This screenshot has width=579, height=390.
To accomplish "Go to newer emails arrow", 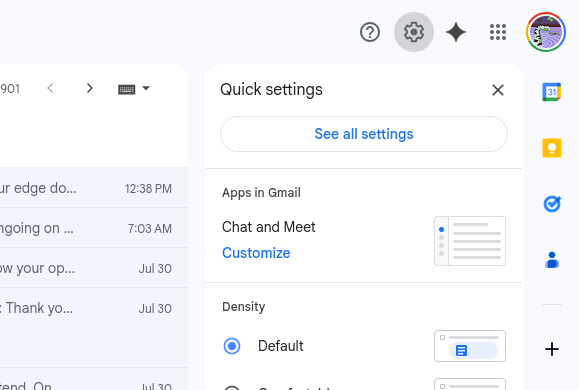I will tap(50, 88).
